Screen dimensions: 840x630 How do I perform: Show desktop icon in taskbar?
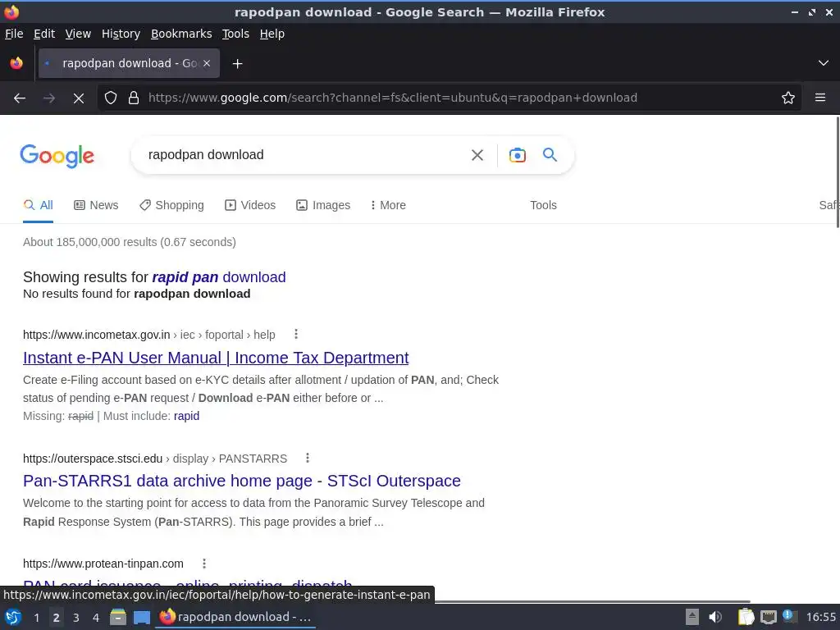pyautogui.click(x=141, y=618)
